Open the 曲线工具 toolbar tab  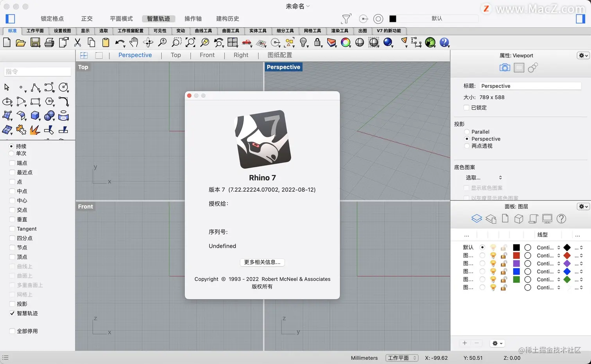pos(203,31)
